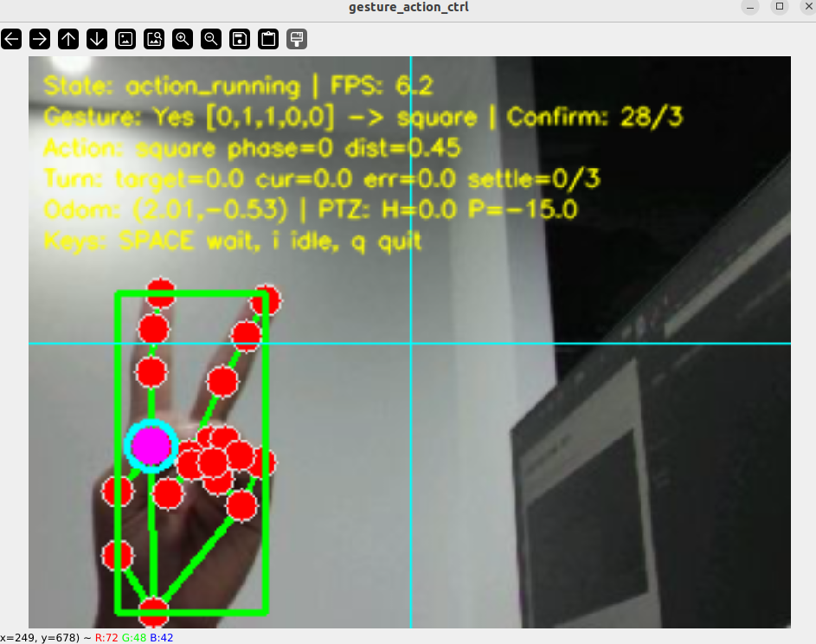Save the current image with floppy icon
Screen dimensions: 816x644
click(x=240, y=39)
